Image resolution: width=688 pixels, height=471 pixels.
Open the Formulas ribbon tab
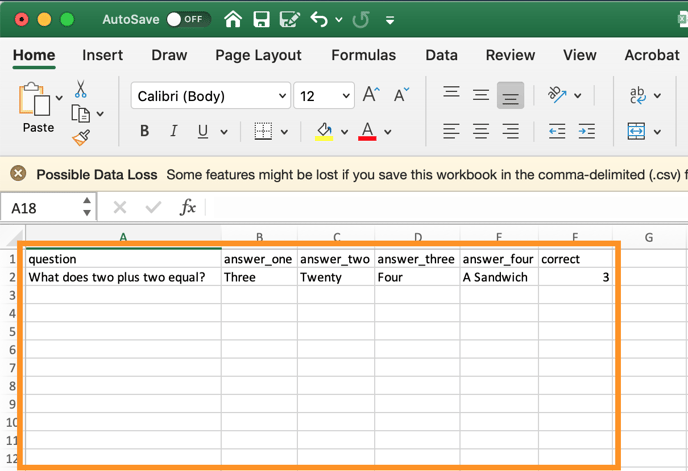pos(363,55)
